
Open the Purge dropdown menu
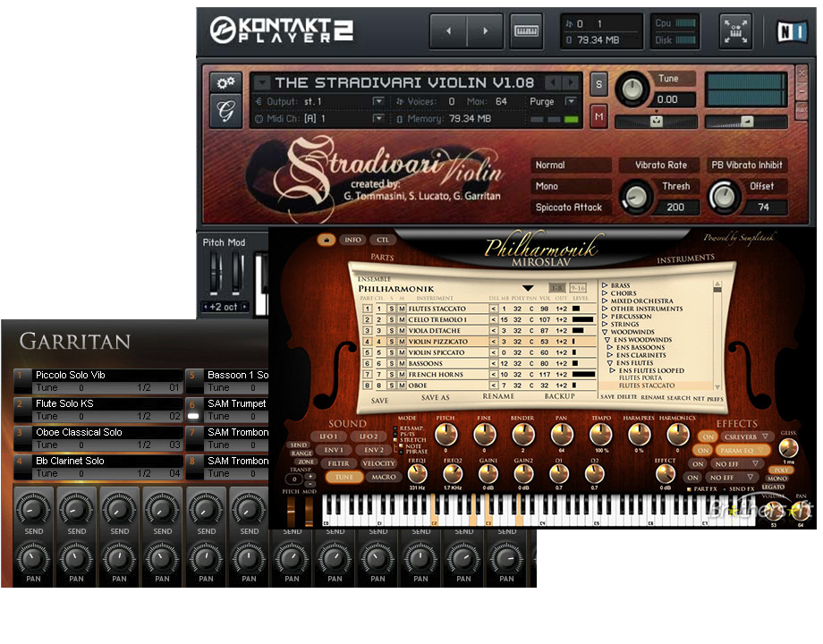[571, 101]
